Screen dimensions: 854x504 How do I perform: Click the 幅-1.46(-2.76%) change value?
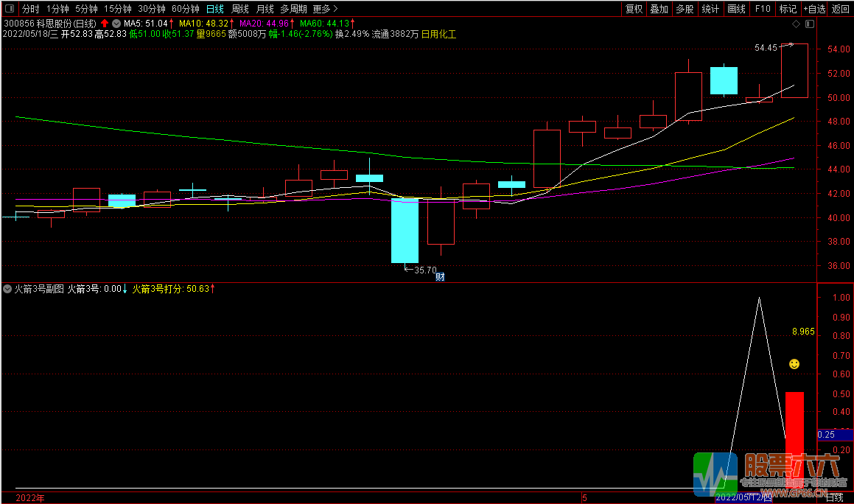[x=301, y=34]
